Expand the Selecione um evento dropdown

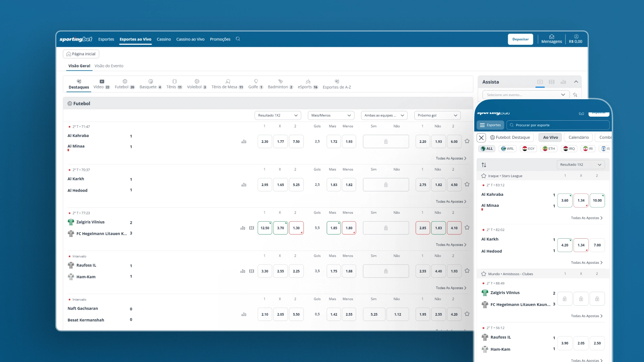click(x=526, y=95)
